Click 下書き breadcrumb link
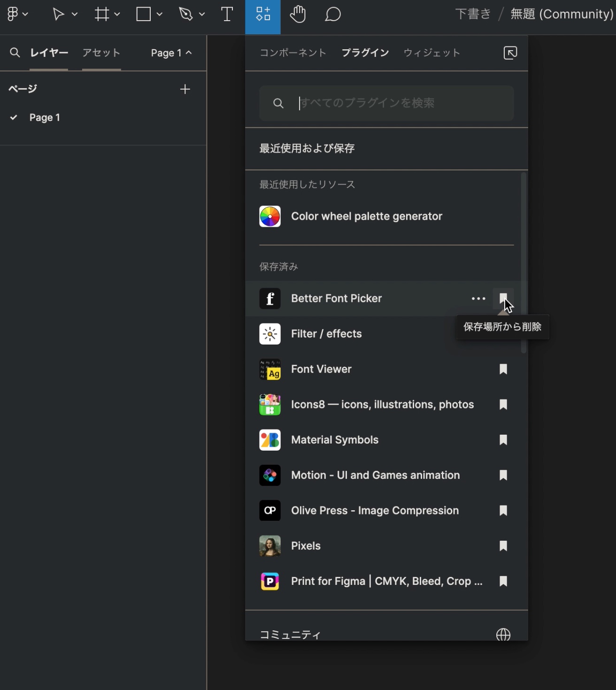 point(473,14)
